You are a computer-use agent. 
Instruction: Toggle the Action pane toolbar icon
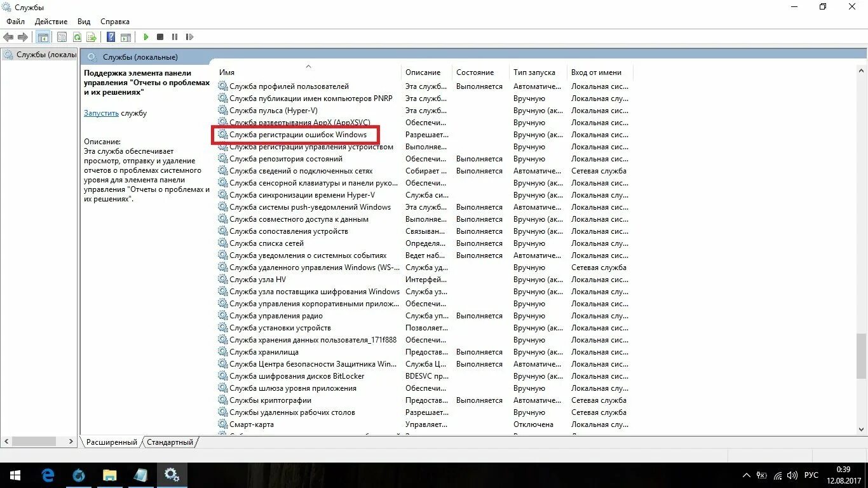point(126,37)
